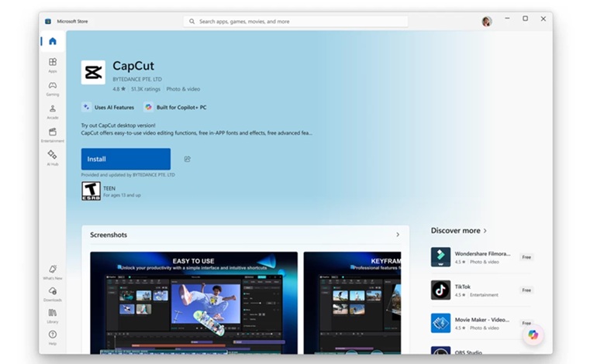
Task: Open the Gaming section in sidebar
Action: pos(53,88)
